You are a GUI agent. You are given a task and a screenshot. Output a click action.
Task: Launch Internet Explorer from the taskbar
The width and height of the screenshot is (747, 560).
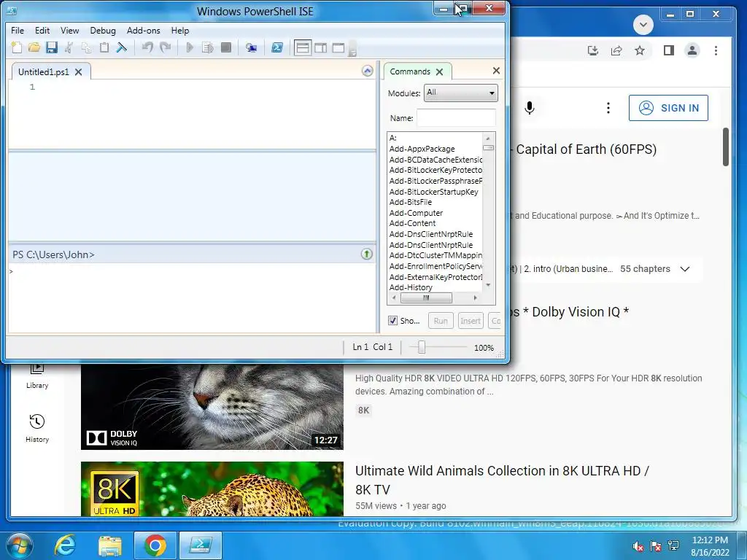[x=64, y=545]
